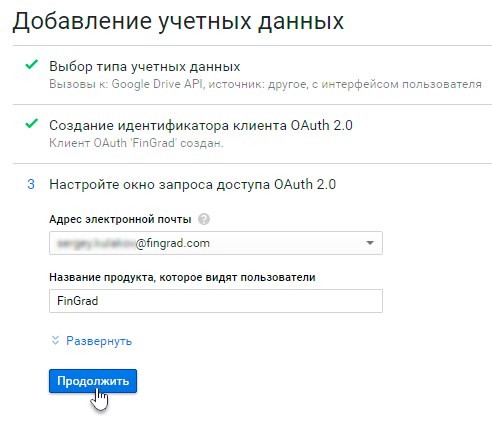Focus the FinGrad product name field

click(x=216, y=301)
